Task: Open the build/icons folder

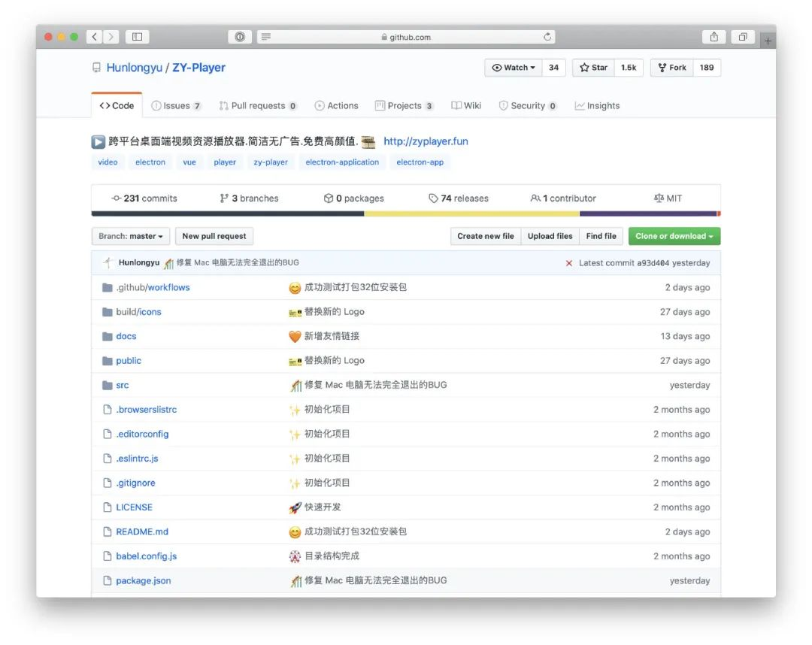Action: 138,312
